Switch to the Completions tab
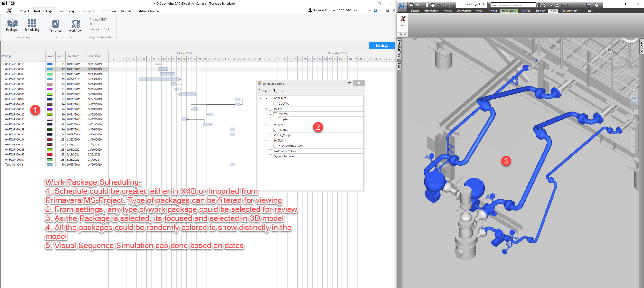Image resolution: width=644 pixels, height=288 pixels. click(109, 11)
